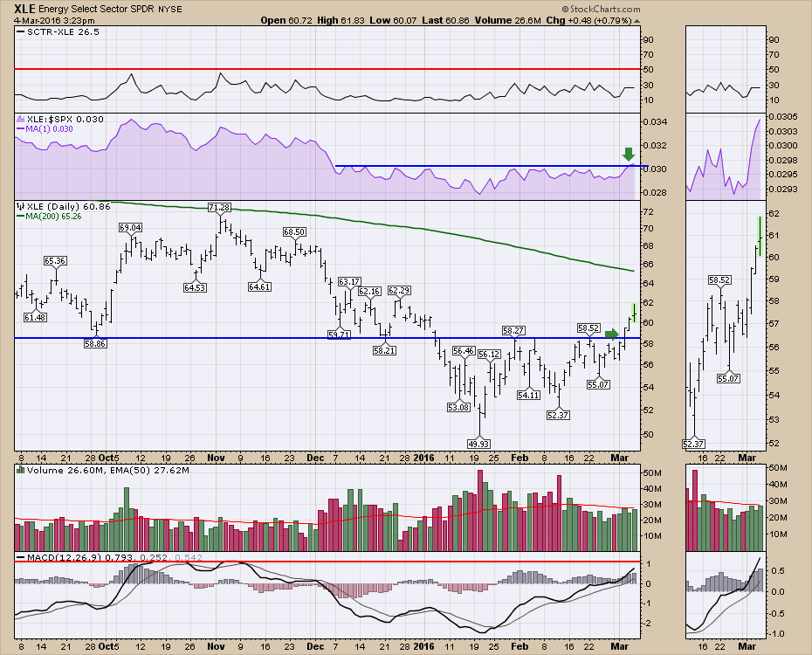The image size is (812, 655).
Task: Click the Nov label on lower date axis
Action: 216,646
